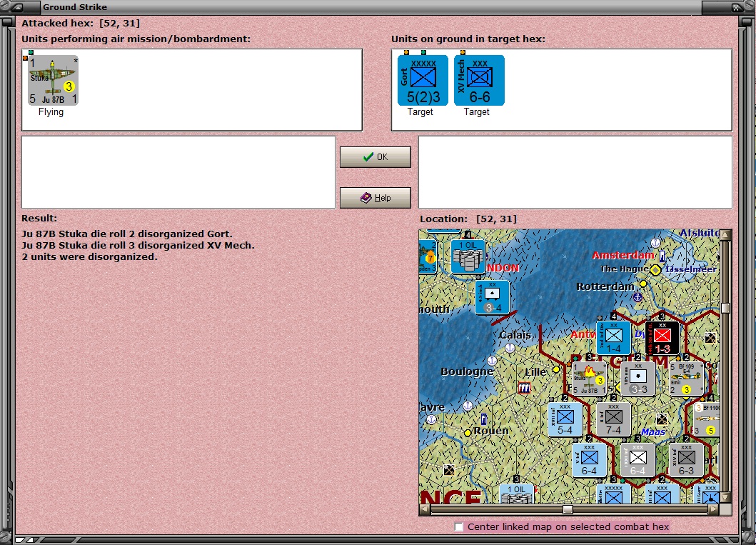The width and height of the screenshot is (756, 545).
Task: Click the light blue V Inf 6-4 unit
Action: tap(589, 460)
